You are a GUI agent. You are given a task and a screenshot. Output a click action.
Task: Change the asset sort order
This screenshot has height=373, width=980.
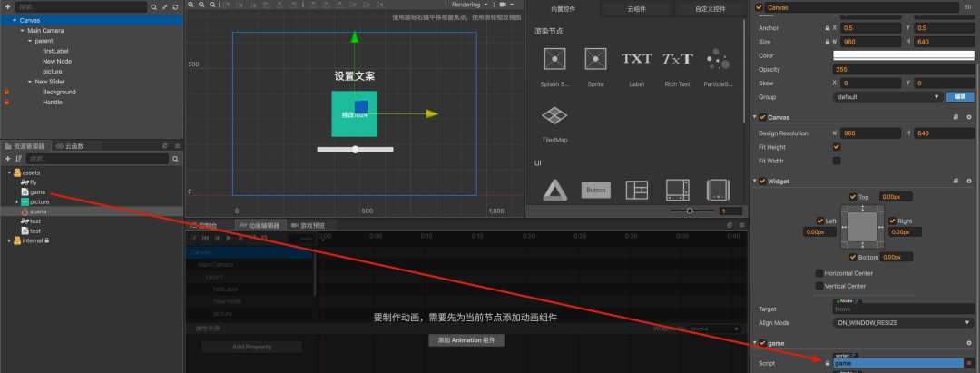click(19, 159)
